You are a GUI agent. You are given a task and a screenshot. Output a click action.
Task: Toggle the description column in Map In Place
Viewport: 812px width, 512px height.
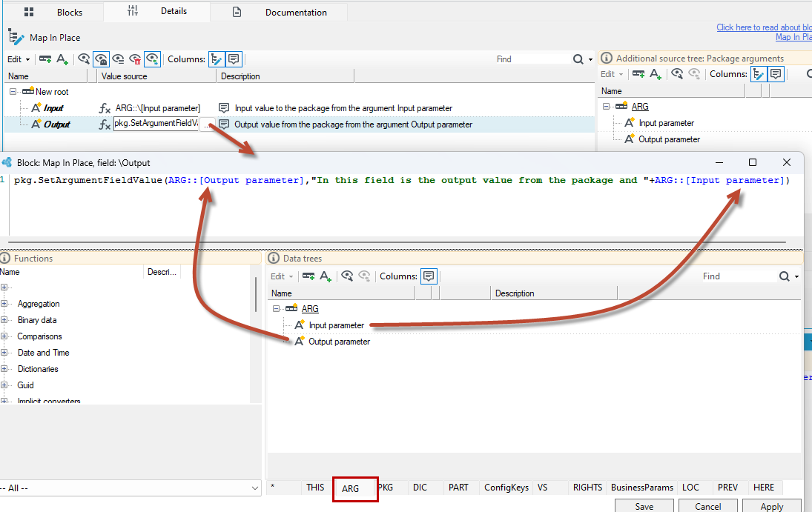coord(234,59)
